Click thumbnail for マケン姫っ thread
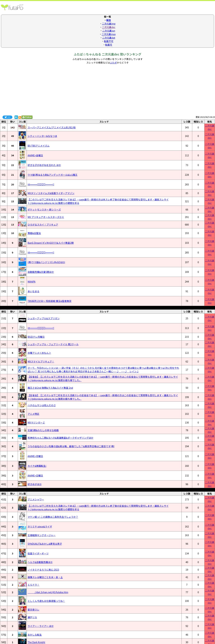 (x=22, y=517)
